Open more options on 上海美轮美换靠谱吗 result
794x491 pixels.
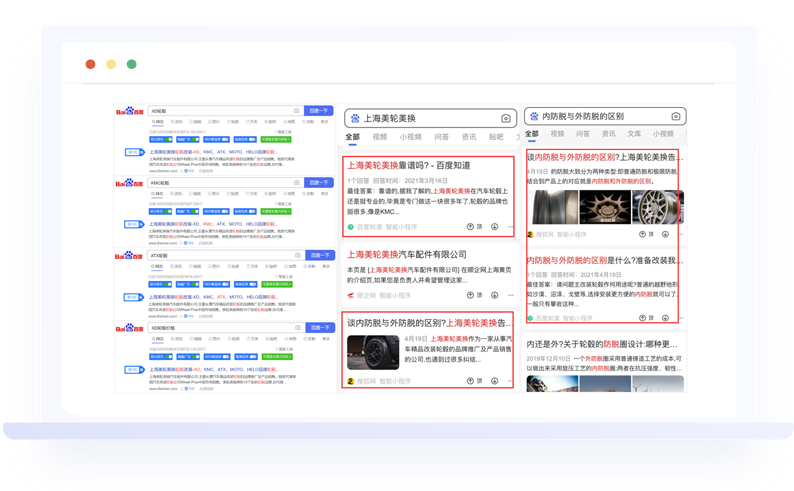[x=510, y=227]
